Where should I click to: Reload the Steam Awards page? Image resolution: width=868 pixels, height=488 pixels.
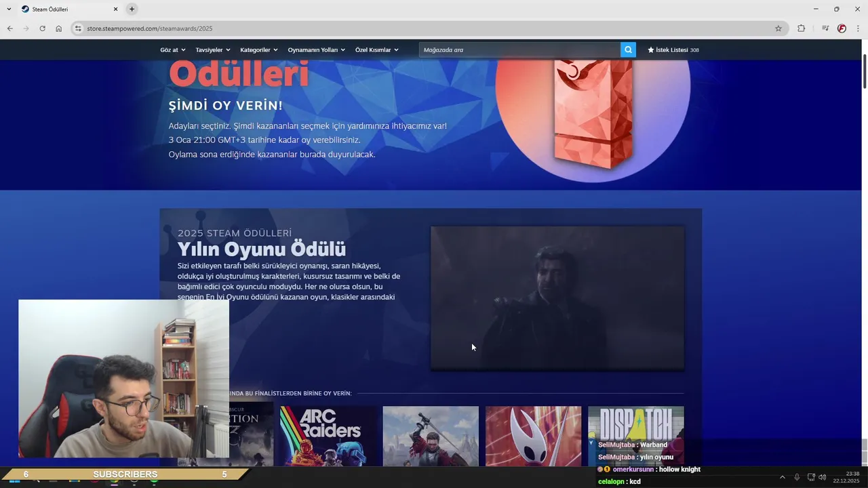click(42, 28)
